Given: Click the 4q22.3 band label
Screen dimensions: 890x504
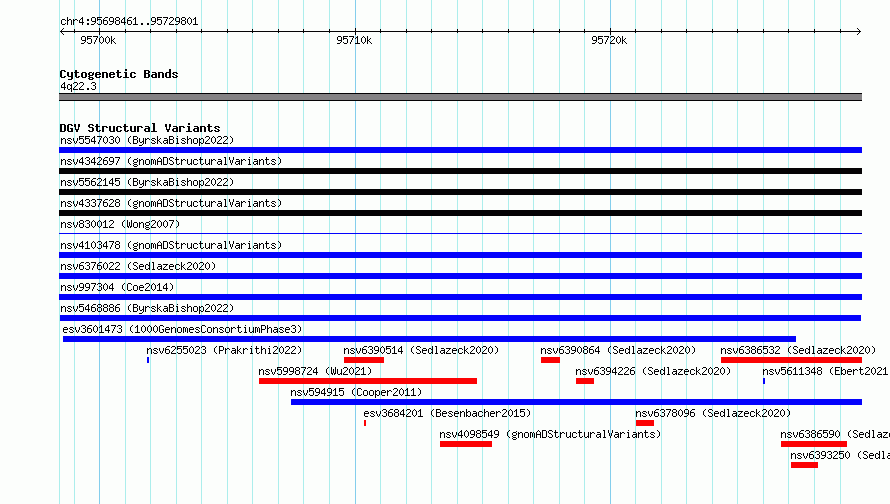Looking at the screenshot, I should pyautogui.click(x=78, y=86).
